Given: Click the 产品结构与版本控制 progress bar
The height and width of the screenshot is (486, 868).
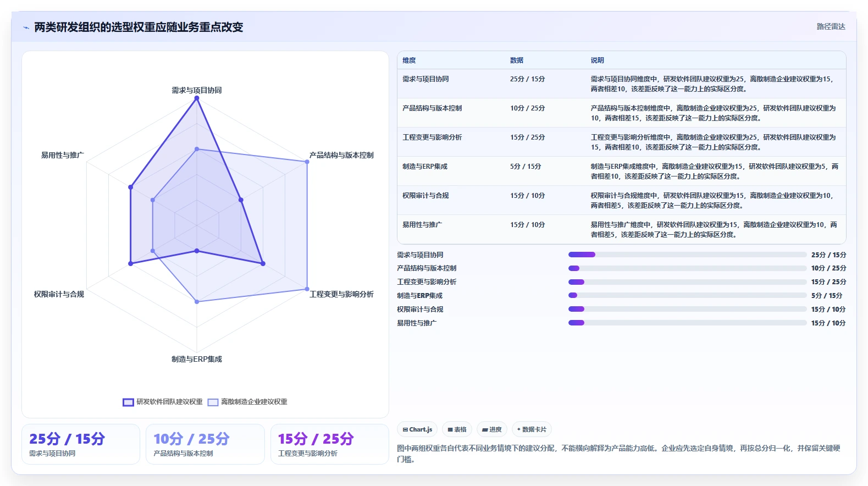Looking at the screenshot, I should tap(687, 268).
